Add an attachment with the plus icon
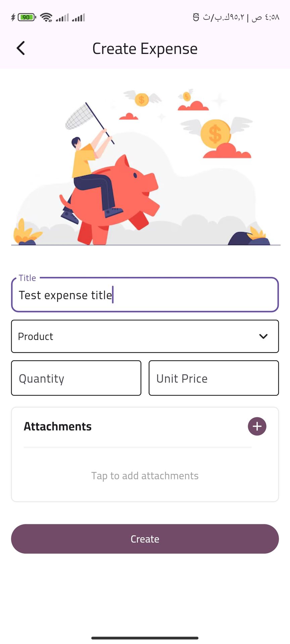This screenshot has width=290, height=644. 257,426
